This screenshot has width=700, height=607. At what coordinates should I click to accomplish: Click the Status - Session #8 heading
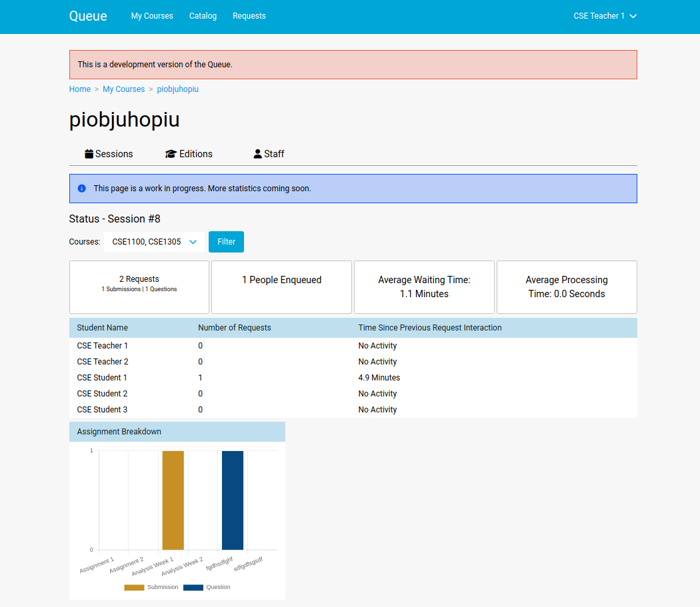(115, 219)
